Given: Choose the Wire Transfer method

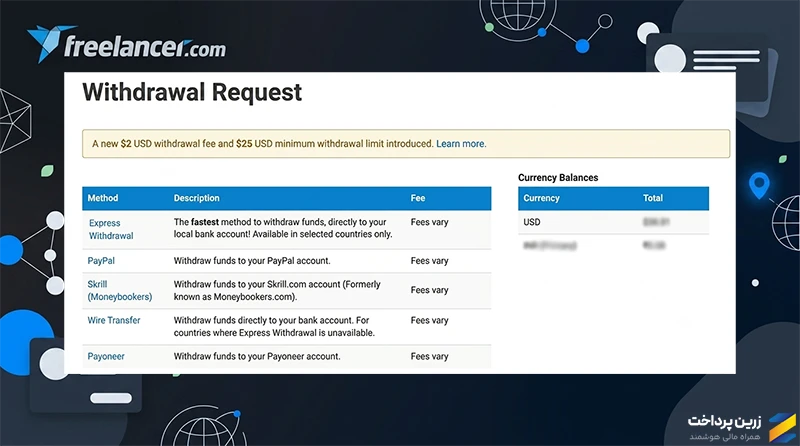Looking at the screenshot, I should tap(114, 320).
